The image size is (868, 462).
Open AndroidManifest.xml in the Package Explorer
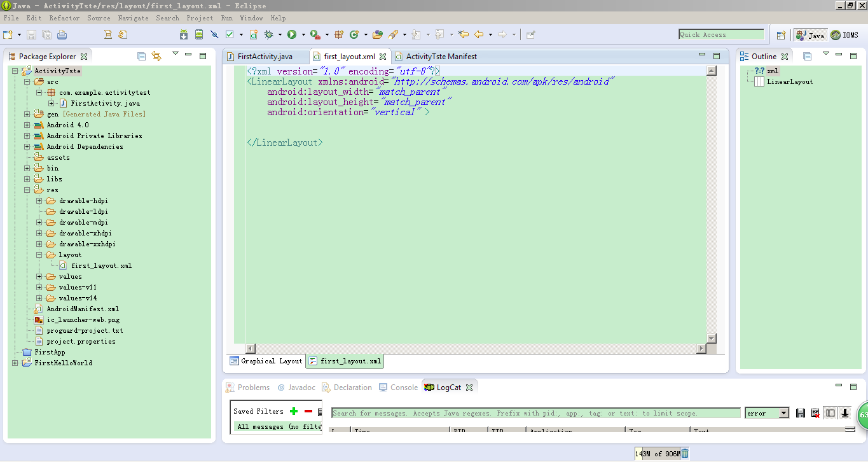tap(82, 309)
